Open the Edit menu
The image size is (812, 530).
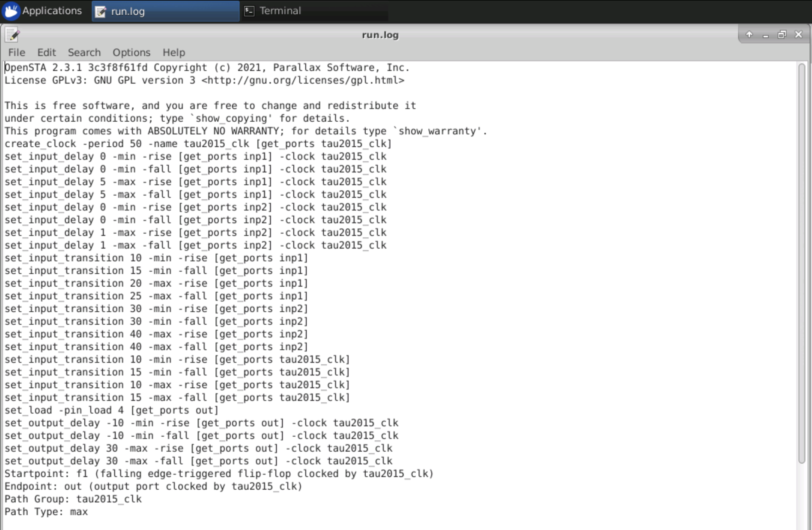tap(46, 52)
